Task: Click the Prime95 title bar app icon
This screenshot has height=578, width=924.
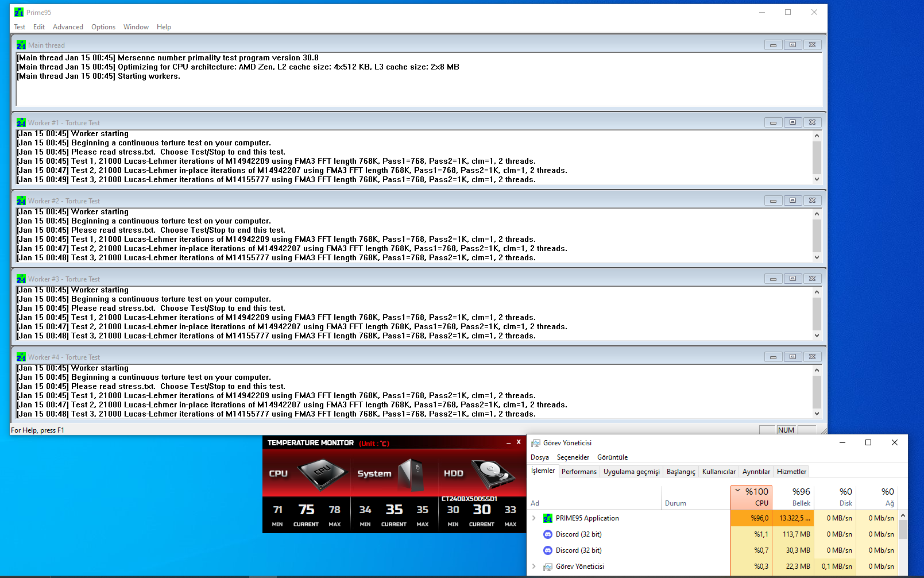Action: pos(19,12)
